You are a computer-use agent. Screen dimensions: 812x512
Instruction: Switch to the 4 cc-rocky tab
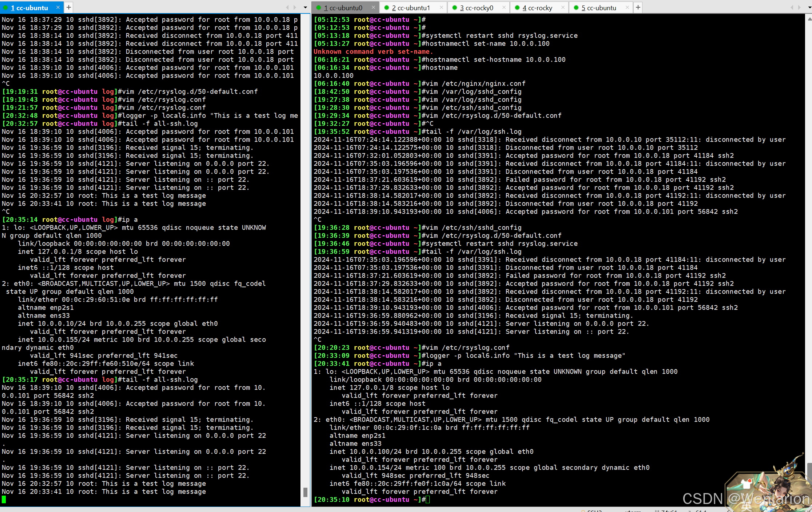pos(537,8)
